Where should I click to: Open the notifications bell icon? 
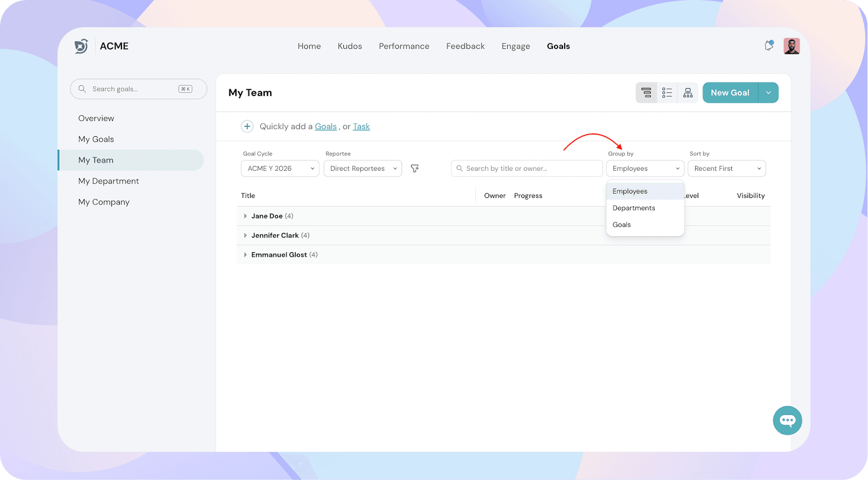click(769, 46)
